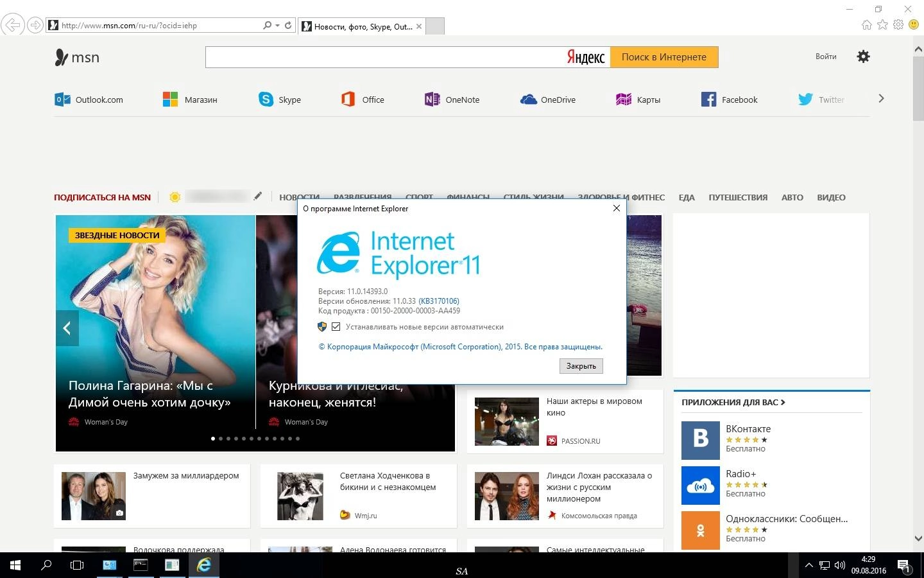Open Замужем за миллиардером article thumbnail
Viewport: 924px width, 578px height.
click(94, 496)
